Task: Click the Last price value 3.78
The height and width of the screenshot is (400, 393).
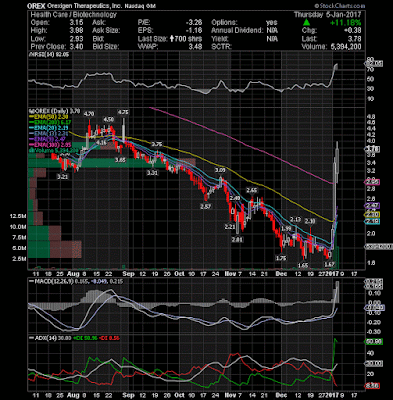Action: coord(355,39)
